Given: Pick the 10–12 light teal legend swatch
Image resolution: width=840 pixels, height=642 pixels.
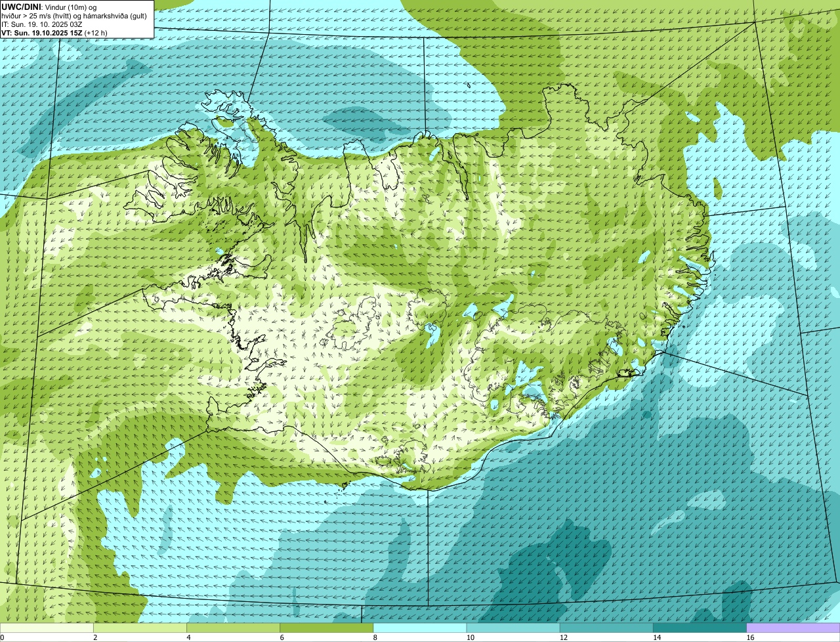Looking at the screenshot, I should [x=513, y=628].
